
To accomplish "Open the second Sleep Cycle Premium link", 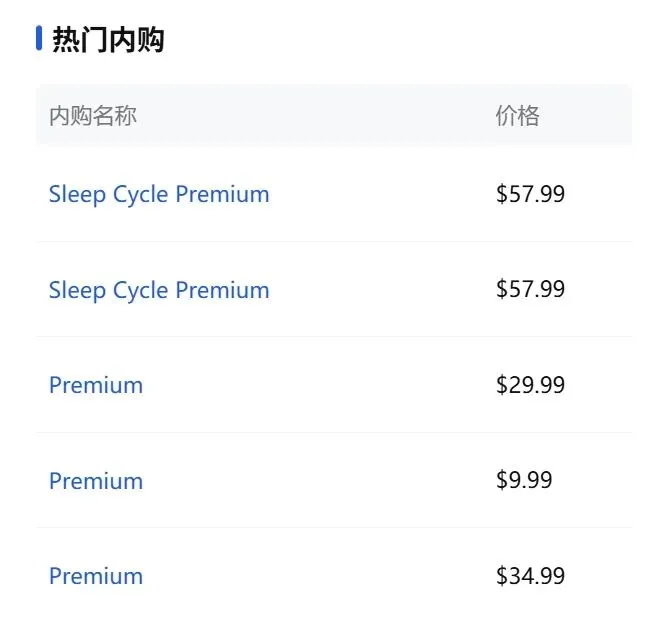I will point(159,290).
